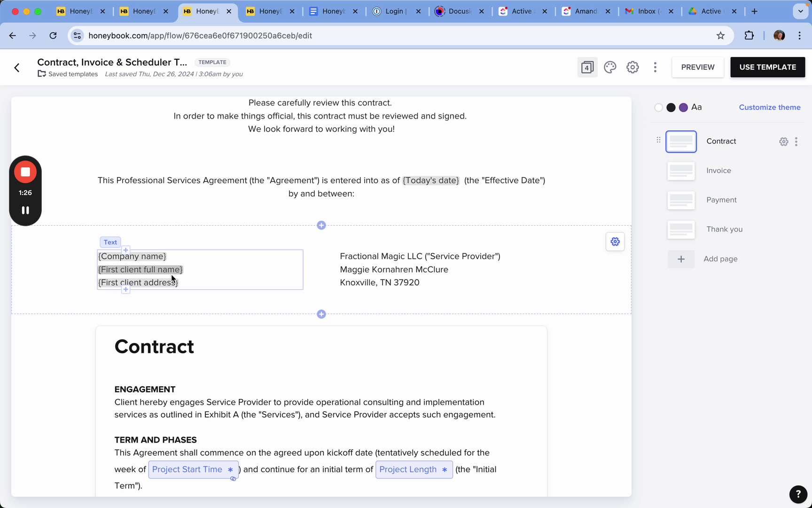Open the block settings gear beside the address section
The height and width of the screenshot is (508, 812).
(615, 242)
